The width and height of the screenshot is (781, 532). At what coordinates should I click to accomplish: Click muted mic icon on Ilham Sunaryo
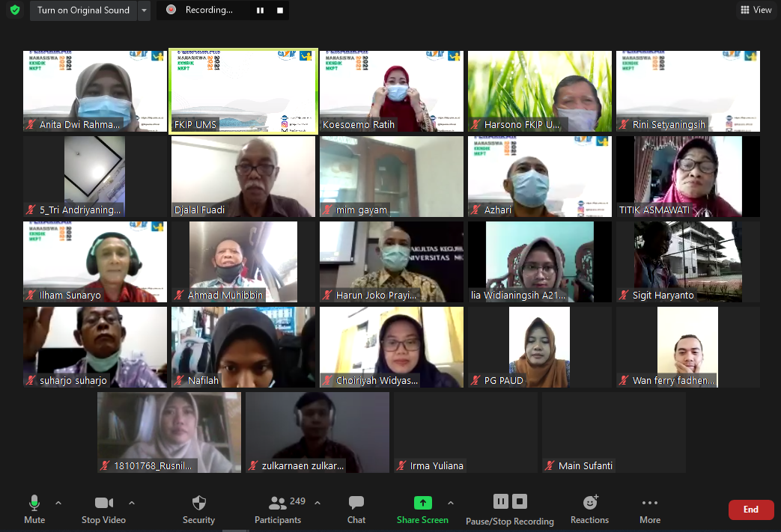31,295
